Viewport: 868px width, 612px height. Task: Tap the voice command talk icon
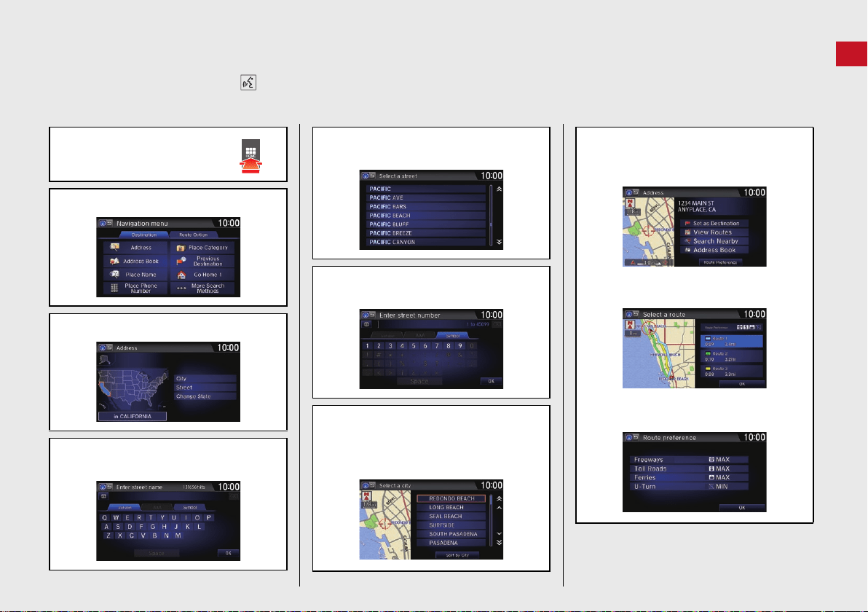(248, 82)
